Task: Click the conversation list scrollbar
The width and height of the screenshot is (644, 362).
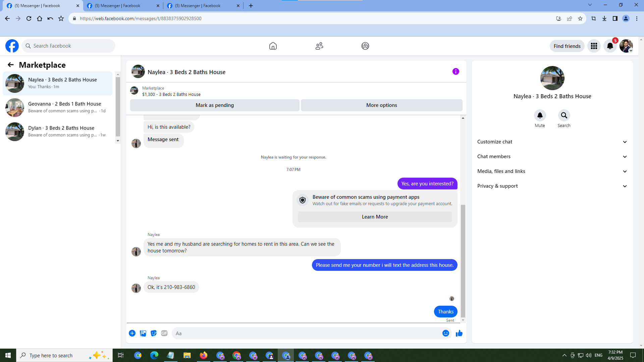Action: 118,106
